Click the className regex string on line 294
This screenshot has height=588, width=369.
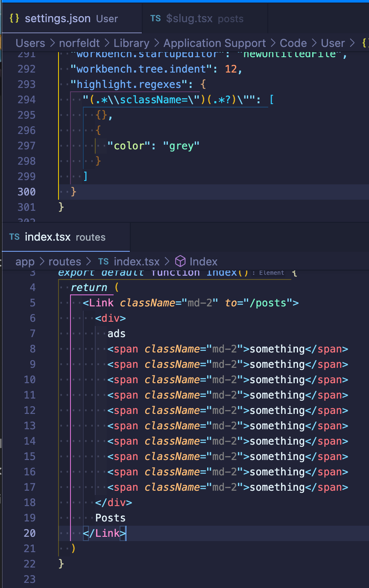172,99
